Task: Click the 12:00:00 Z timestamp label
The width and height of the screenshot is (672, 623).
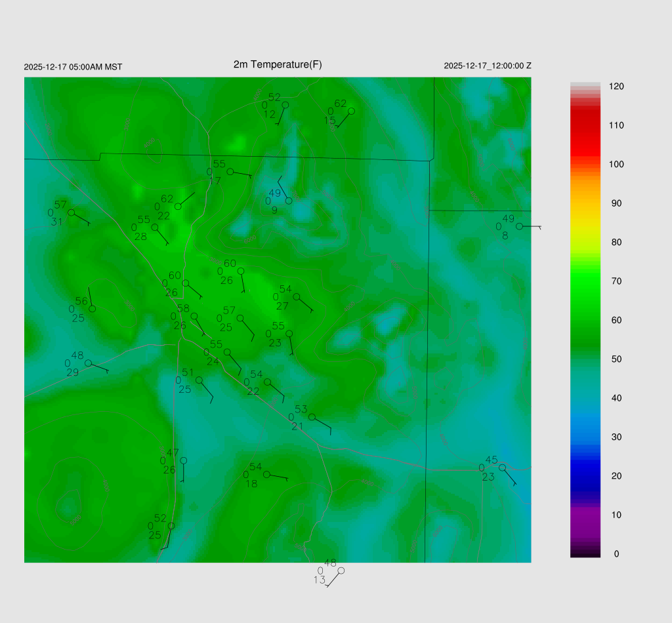Action: click(488, 66)
